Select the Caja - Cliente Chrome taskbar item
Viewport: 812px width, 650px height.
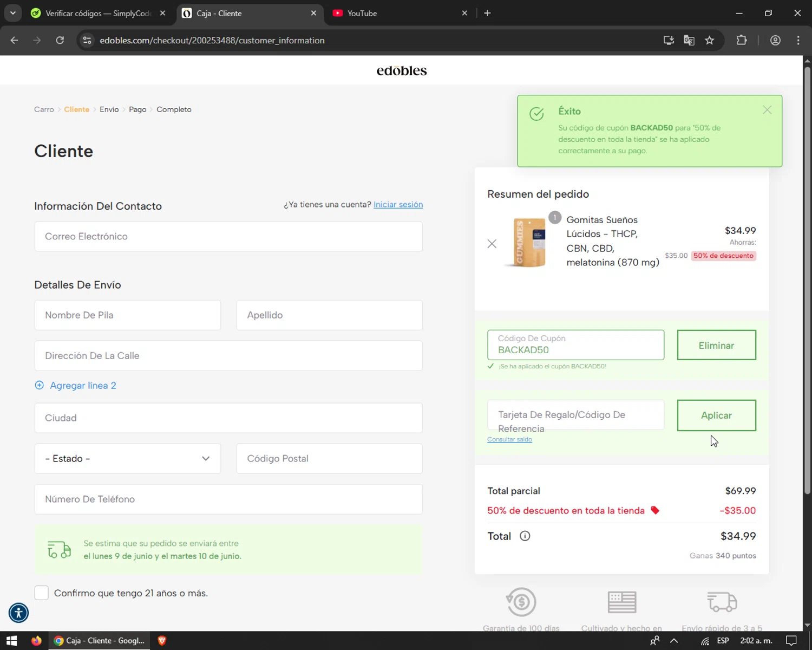[x=100, y=641]
